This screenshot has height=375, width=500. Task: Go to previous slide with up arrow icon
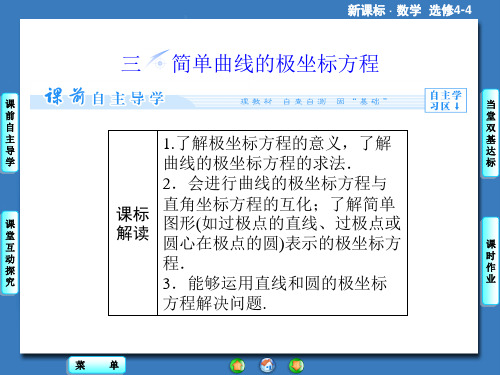237,366
